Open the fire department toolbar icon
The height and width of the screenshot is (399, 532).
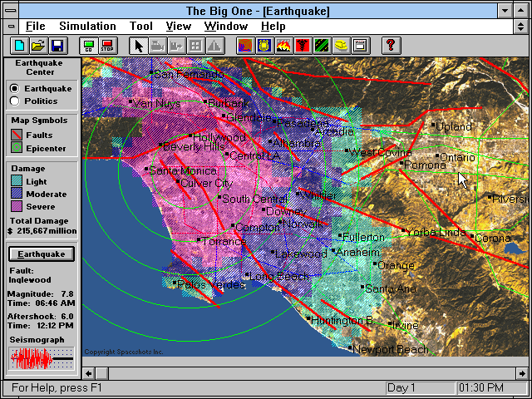pos(283,46)
